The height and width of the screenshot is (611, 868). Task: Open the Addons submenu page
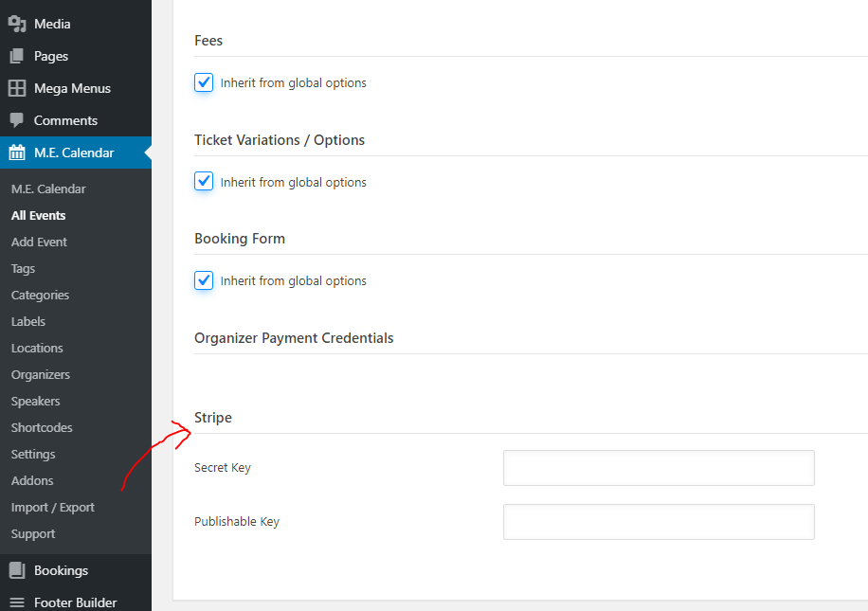(32, 481)
